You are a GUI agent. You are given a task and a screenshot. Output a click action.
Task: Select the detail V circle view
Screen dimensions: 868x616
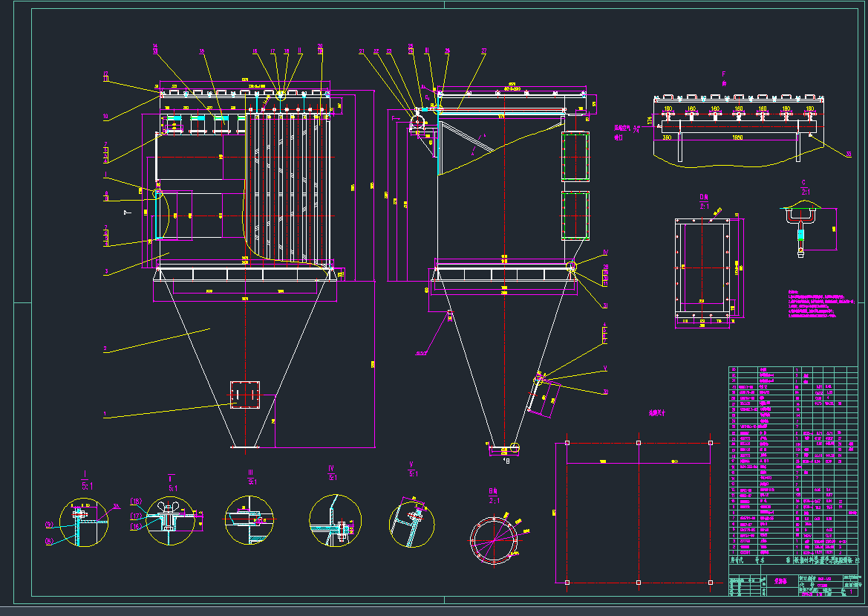point(412,524)
